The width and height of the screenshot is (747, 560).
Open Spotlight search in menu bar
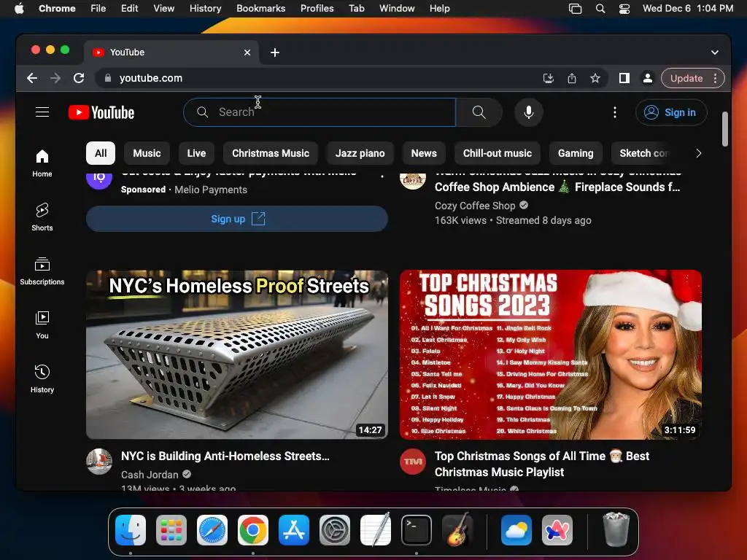[600, 9]
